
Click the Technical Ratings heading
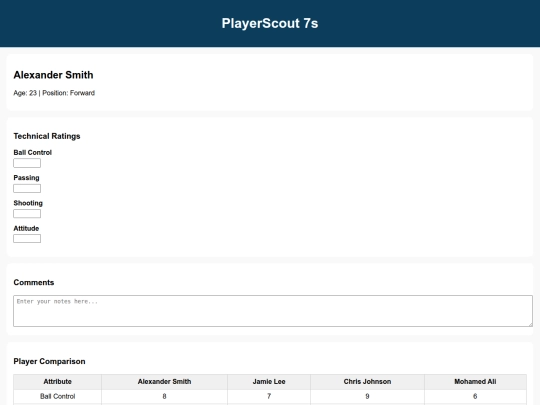(47, 136)
